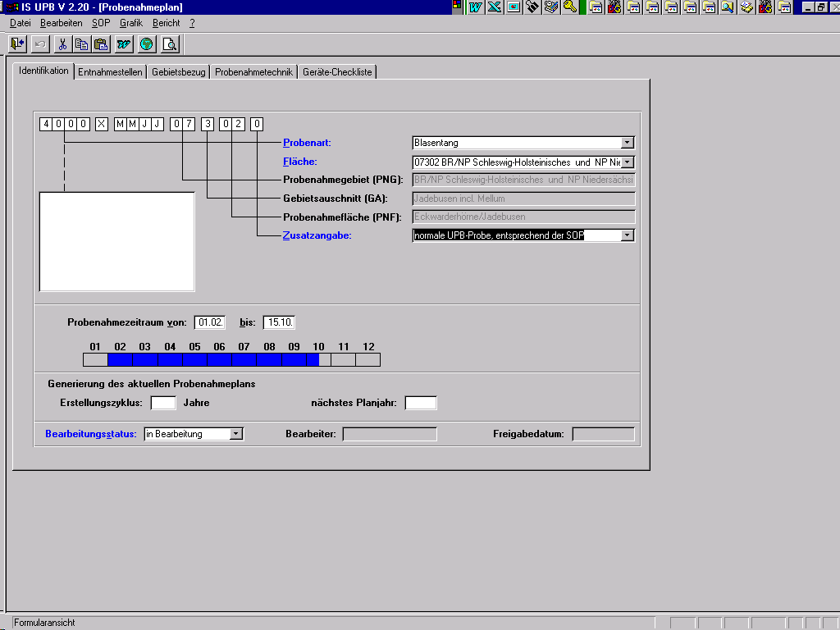Viewport: 840px width, 630px height.
Task: Open the Word export icon in toolbar
Action: (124, 43)
